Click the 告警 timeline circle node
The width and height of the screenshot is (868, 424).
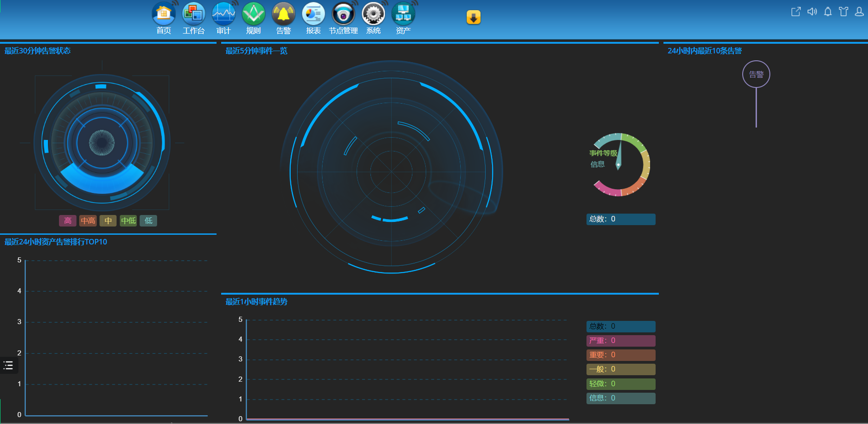coord(756,74)
